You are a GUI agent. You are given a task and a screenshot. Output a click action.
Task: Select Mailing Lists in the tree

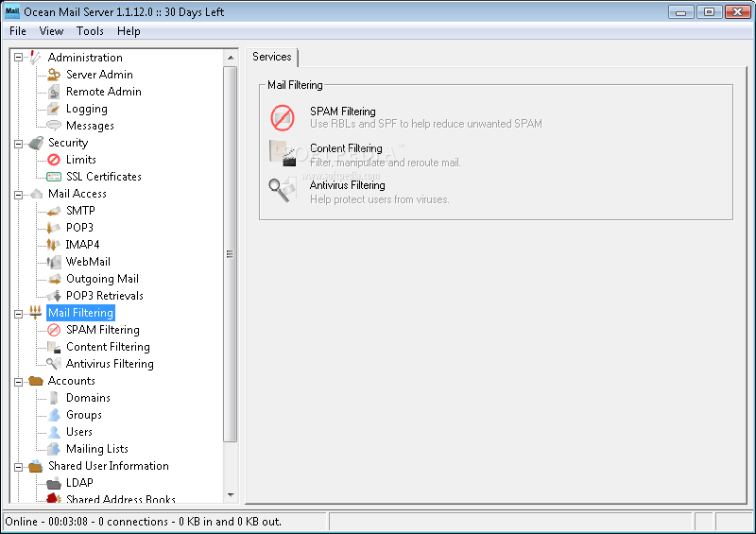[x=97, y=449]
